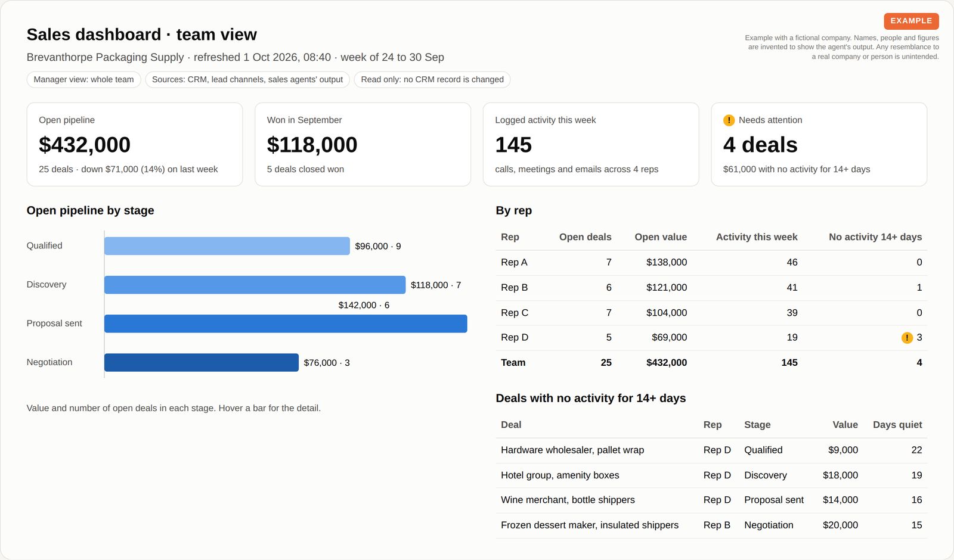Click the Deal column header
The width and height of the screenshot is (954, 560).
tap(511, 425)
